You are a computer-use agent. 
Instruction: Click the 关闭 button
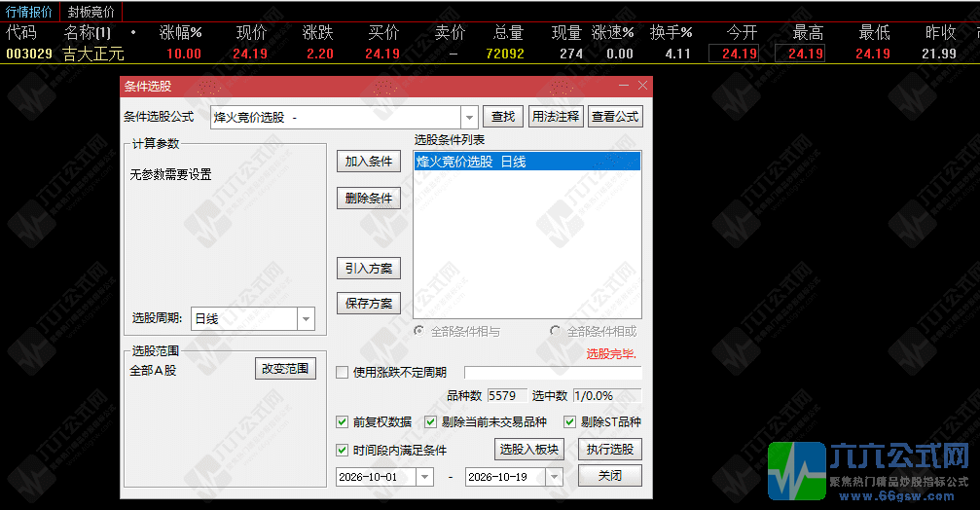(610, 476)
